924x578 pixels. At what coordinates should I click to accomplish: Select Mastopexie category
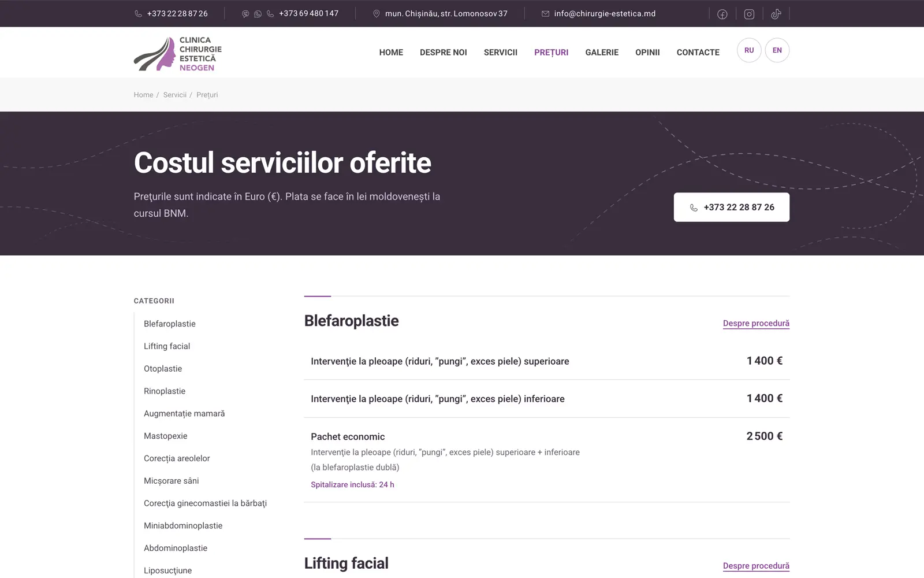tap(166, 436)
